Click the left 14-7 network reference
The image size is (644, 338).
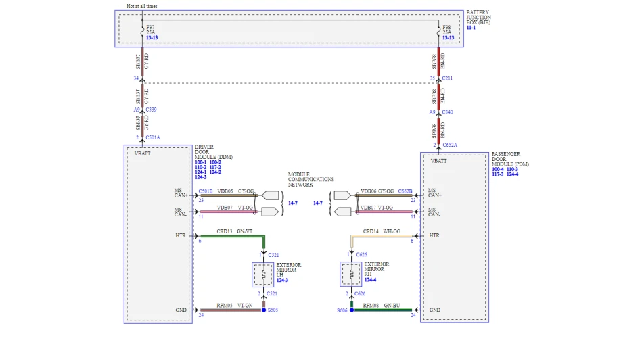(x=293, y=203)
